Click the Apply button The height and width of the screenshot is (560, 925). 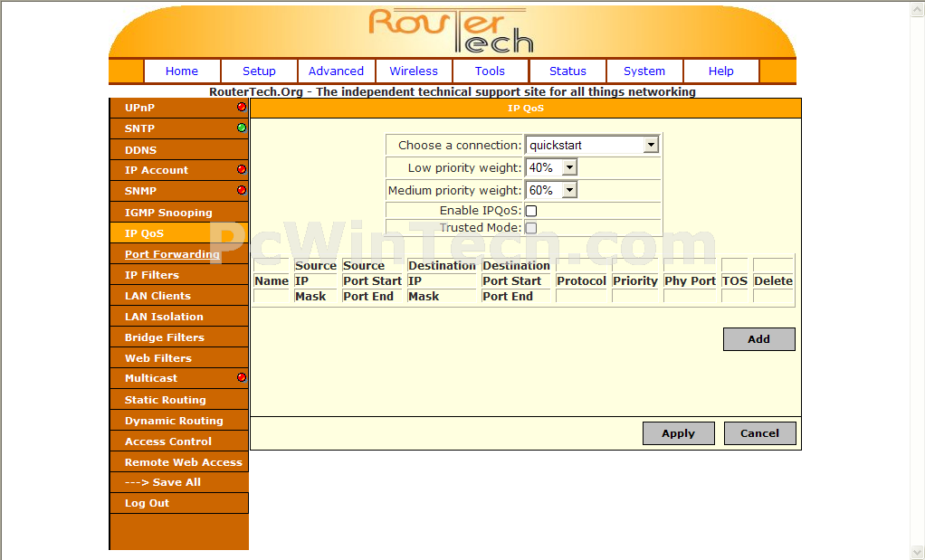678,433
